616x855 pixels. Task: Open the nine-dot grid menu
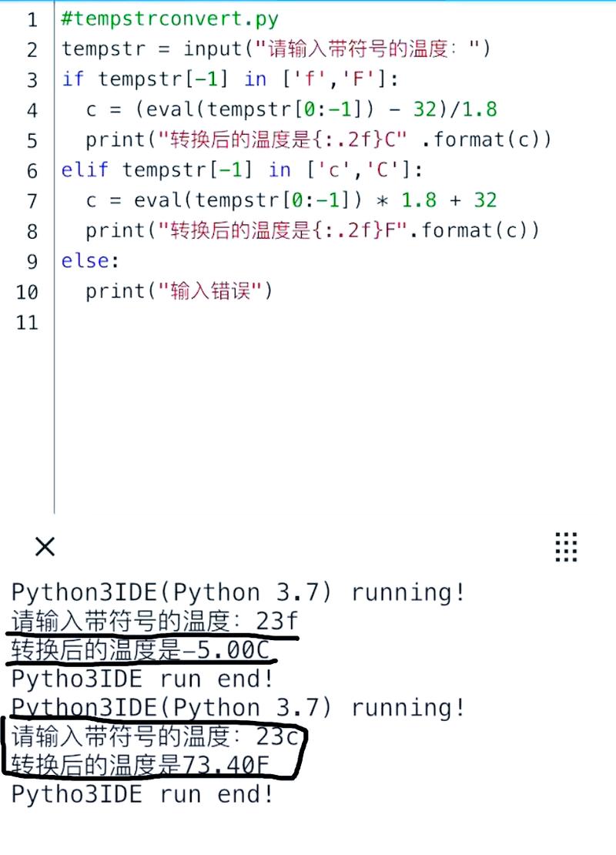point(565,547)
